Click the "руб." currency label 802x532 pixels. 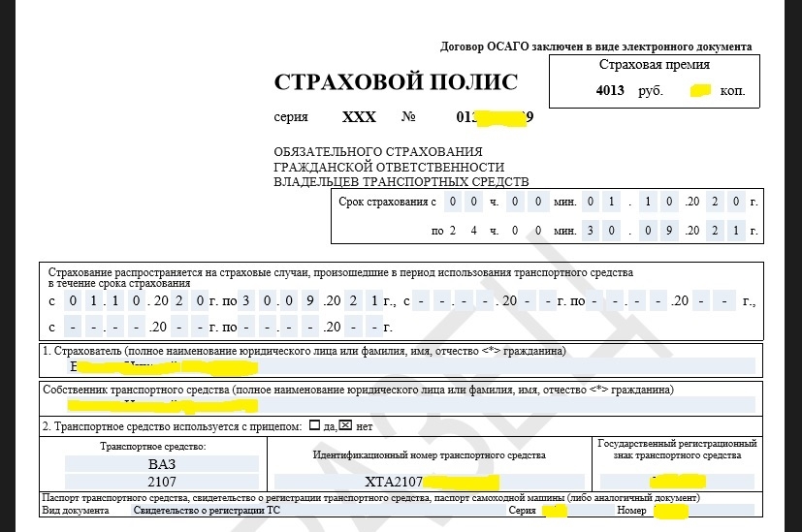point(650,91)
